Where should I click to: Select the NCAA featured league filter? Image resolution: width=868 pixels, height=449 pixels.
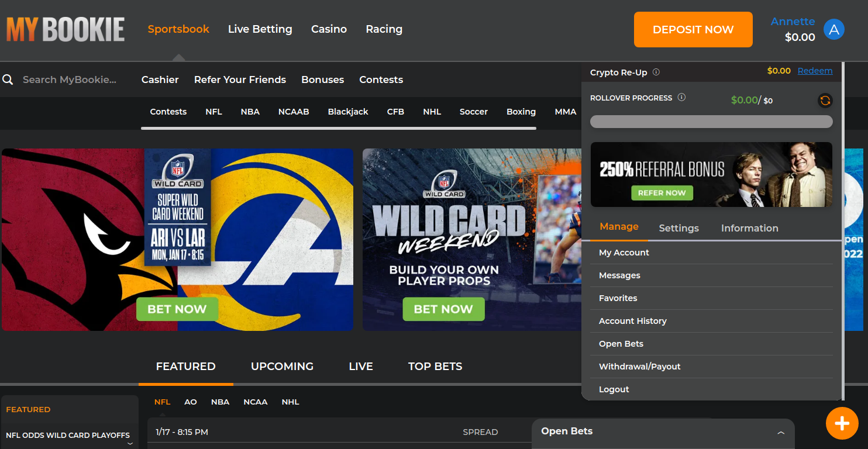click(256, 402)
